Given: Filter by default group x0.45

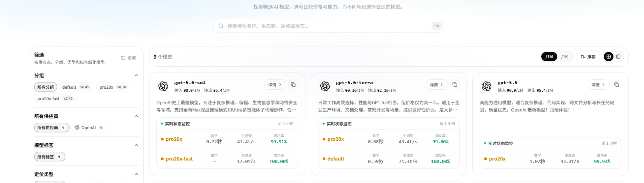Looking at the screenshot, I should tap(76, 87).
